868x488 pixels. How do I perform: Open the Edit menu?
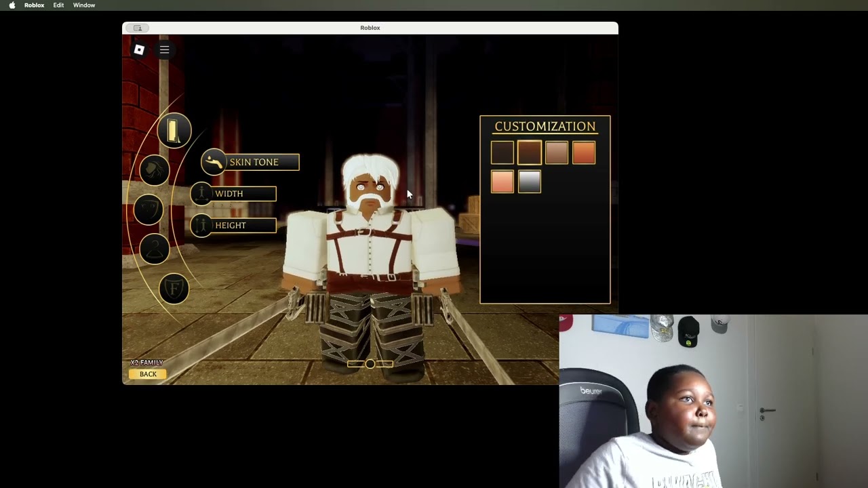tap(58, 5)
